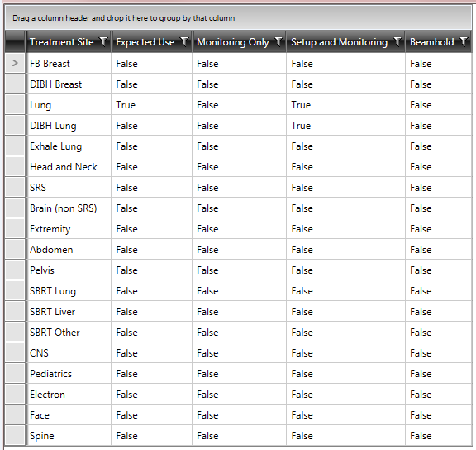This screenshot has width=476, height=450.
Task: Select the CNS cell
Action: pos(69,352)
